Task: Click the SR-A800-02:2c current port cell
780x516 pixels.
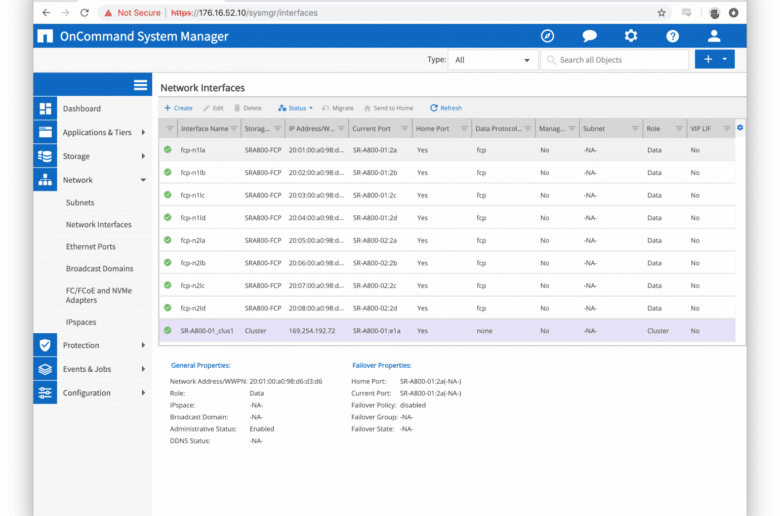Action: pos(375,286)
